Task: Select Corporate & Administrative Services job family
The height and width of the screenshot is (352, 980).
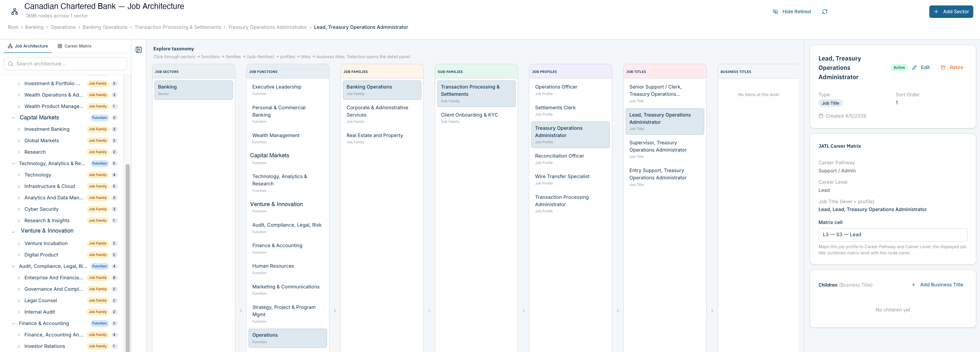Action: 382,114
